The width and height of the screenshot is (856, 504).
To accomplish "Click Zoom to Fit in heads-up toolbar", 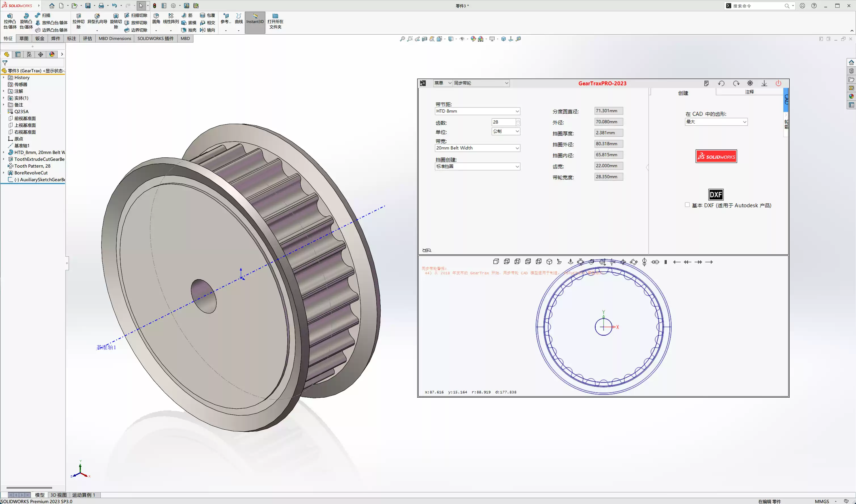I will point(403,39).
